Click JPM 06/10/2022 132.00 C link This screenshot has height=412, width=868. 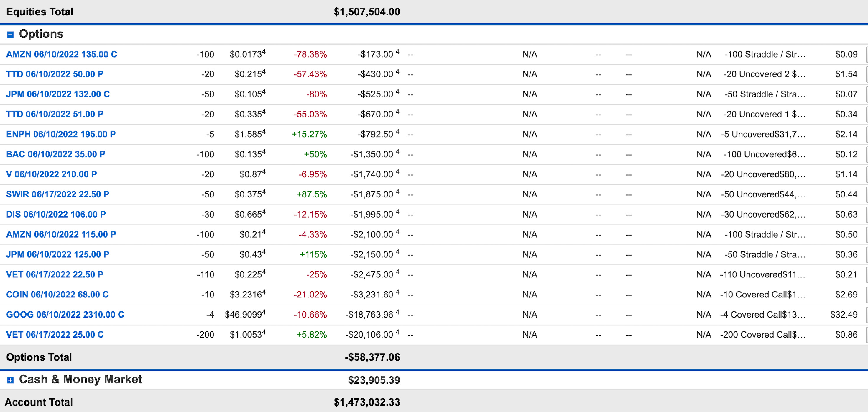[57, 94]
